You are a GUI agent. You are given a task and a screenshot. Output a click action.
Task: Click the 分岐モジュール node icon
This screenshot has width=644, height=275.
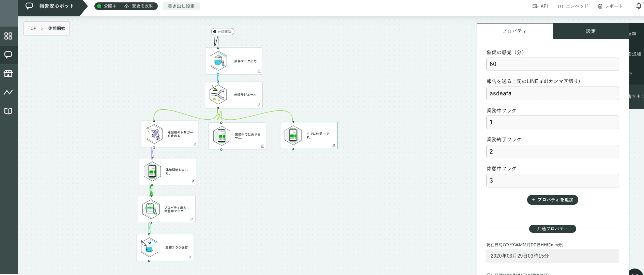coord(218,94)
